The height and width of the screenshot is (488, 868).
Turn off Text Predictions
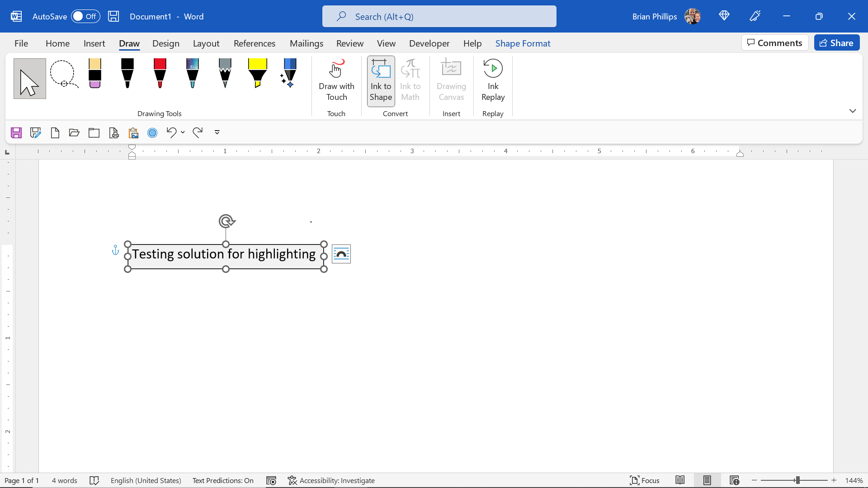coord(223,480)
